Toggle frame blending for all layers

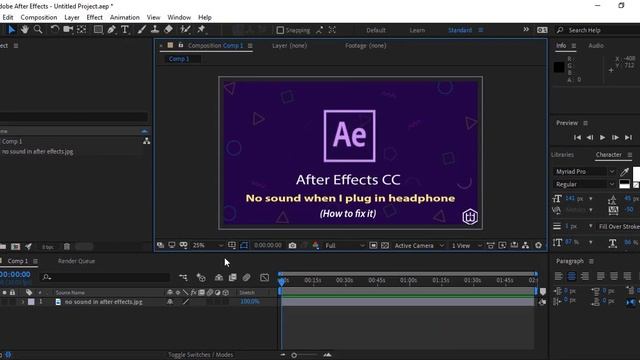233,278
